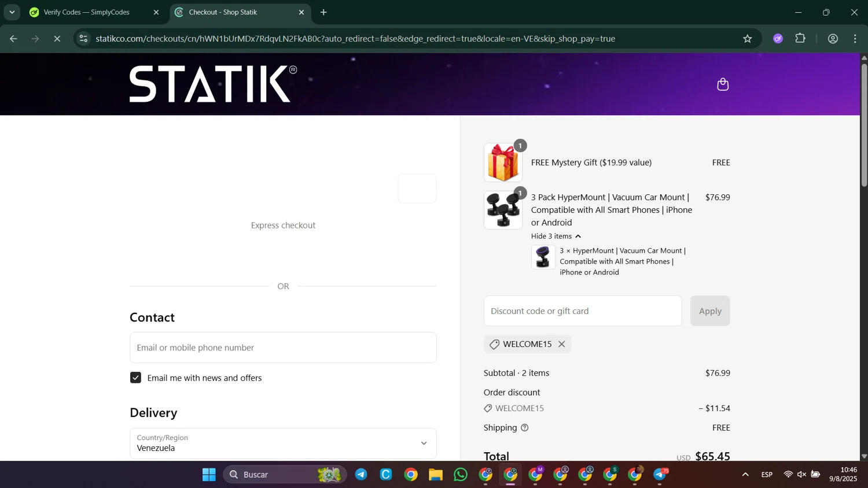This screenshot has width=868, height=488.
Task: Go back to the previous page
Action: point(13,39)
